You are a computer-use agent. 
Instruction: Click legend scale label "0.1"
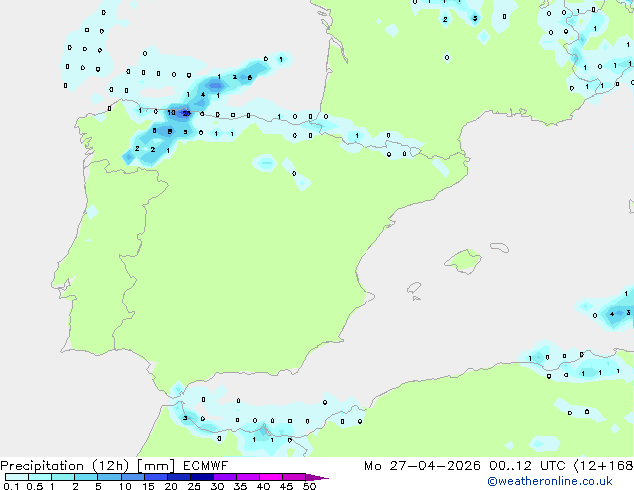coord(11,486)
